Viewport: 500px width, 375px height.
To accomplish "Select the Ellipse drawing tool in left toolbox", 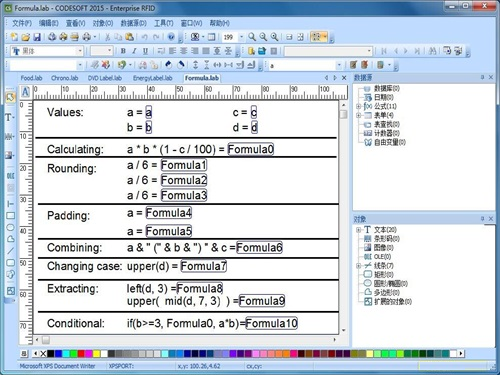I will (11, 227).
